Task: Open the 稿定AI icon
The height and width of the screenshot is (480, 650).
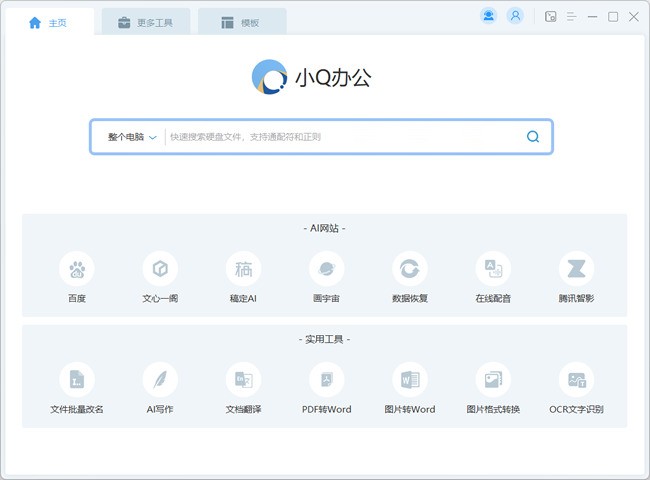Action: pyautogui.click(x=243, y=268)
